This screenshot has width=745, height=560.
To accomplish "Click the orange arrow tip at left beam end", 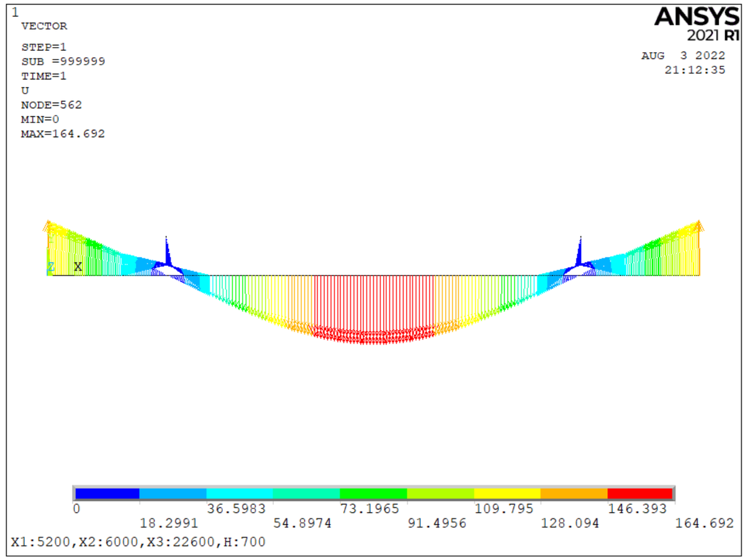I will 47,225.
